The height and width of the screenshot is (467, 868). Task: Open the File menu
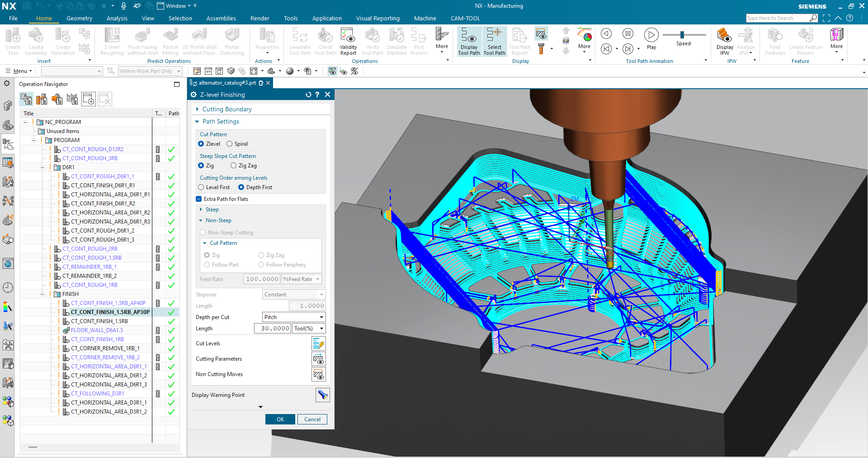13,18
